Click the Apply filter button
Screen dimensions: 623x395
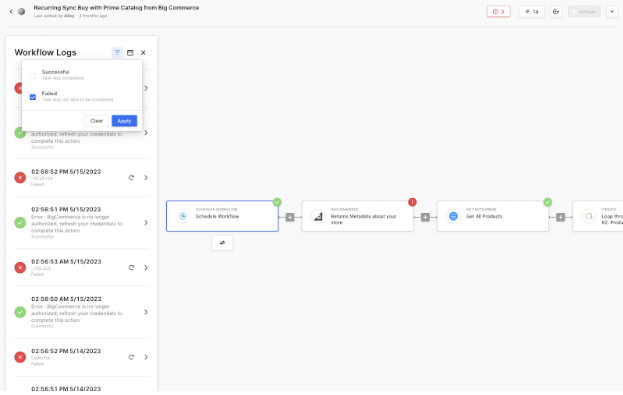124,121
